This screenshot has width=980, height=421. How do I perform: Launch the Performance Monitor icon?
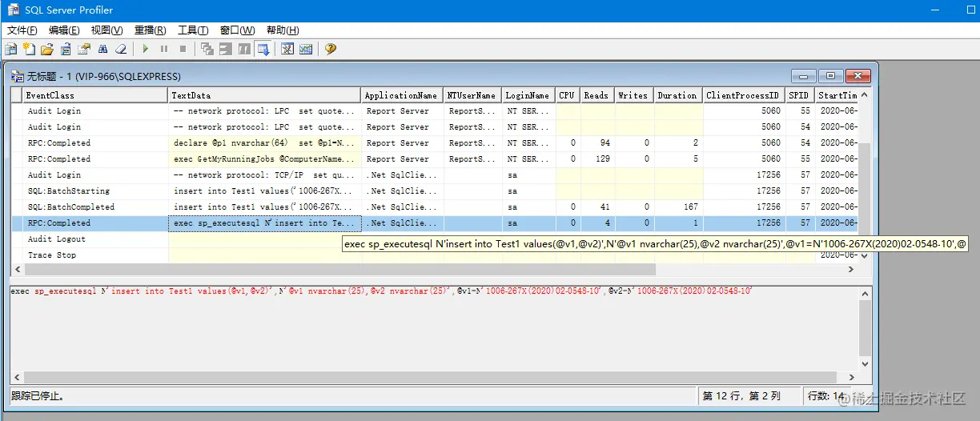(x=306, y=49)
